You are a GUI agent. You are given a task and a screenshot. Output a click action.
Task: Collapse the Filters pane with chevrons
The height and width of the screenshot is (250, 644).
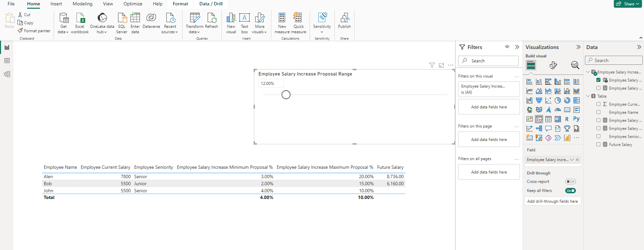(x=517, y=47)
